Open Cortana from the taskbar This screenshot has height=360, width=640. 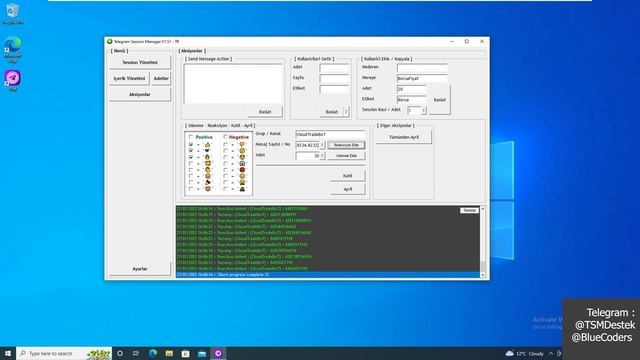coord(120,353)
